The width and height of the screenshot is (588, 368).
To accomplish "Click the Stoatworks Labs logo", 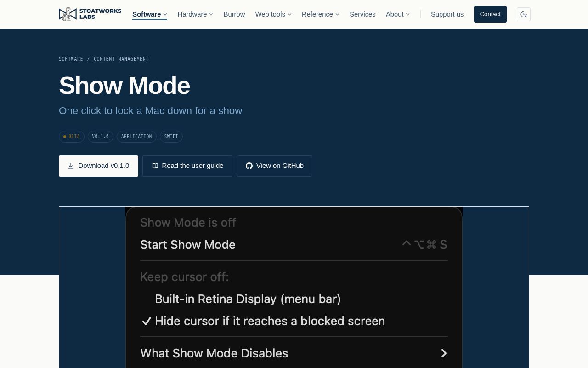I will tap(90, 14).
